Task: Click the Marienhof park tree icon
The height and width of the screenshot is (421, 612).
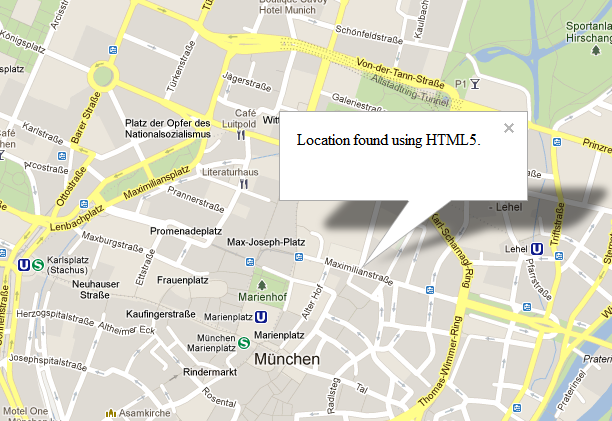Action: pos(262,285)
